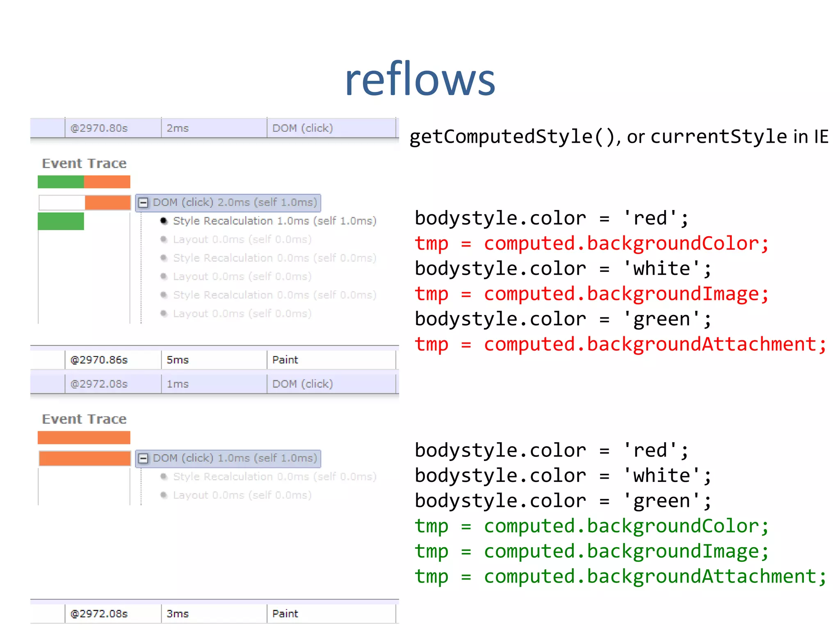Click the red tmp = computed.backgroundColor line
Image resolution: width=840 pixels, height=630 pixels.
[591, 244]
